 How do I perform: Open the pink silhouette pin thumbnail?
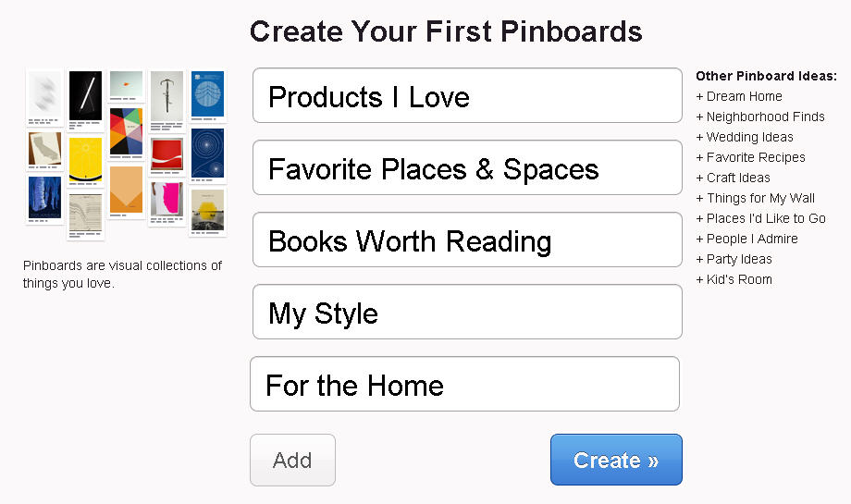click(167, 199)
